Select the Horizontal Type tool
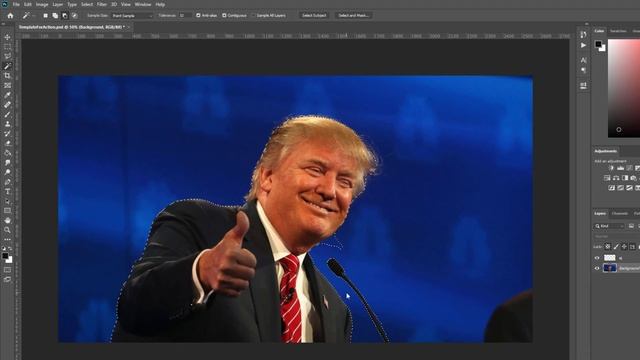This screenshot has height=360, width=640. 7,192
